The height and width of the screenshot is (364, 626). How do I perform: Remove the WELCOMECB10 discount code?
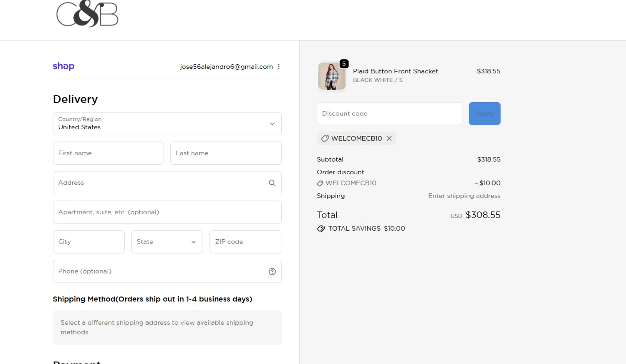point(389,138)
